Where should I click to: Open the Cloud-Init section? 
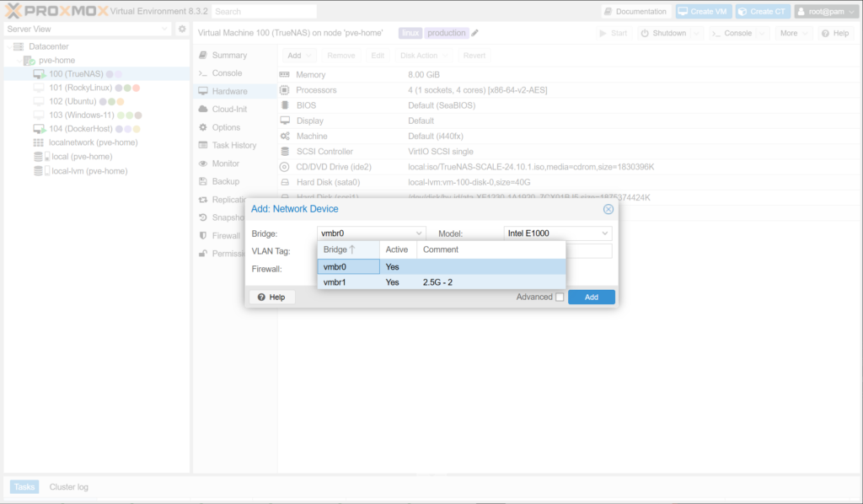(228, 110)
